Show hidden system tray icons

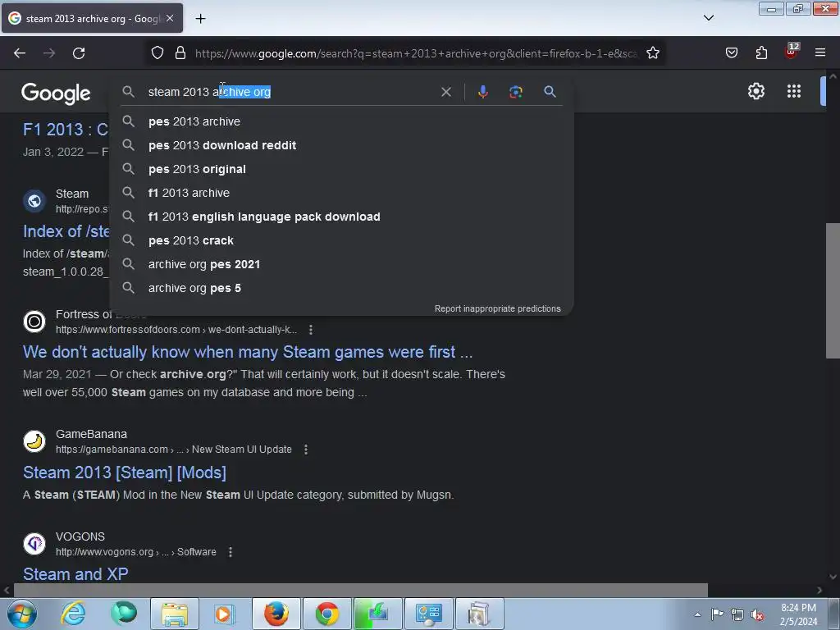click(697, 614)
